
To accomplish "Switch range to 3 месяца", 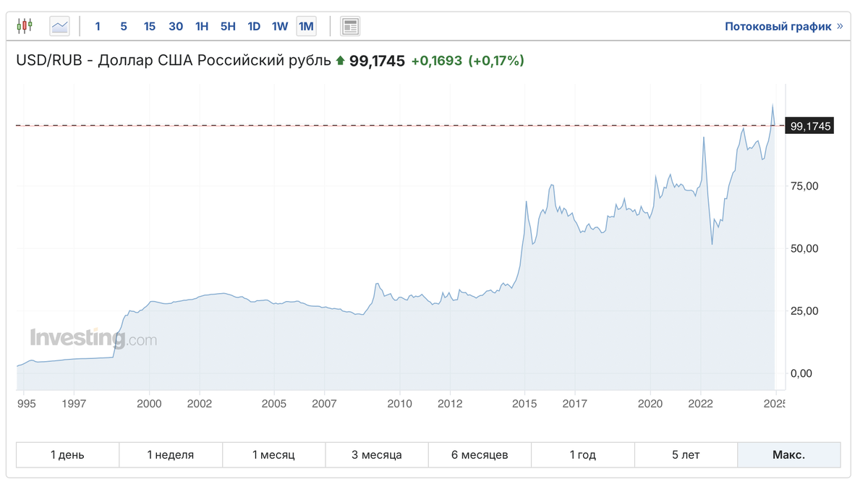I will pyautogui.click(x=377, y=455).
